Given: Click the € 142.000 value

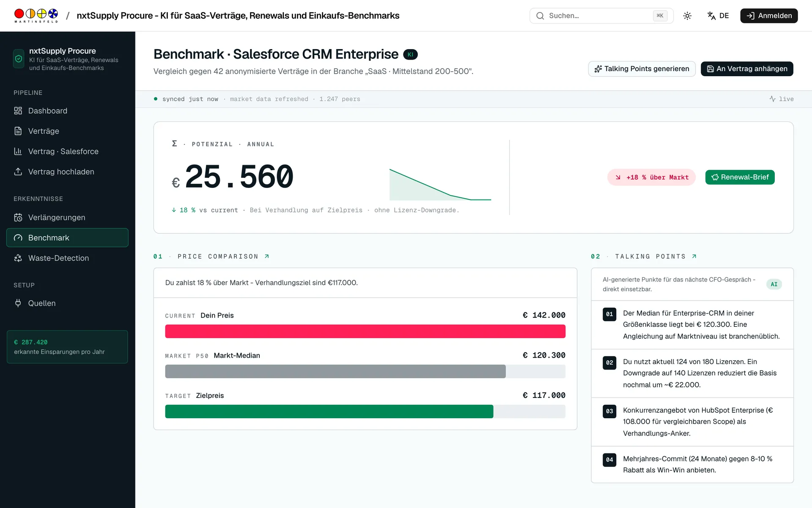Looking at the screenshot, I should [544, 315].
